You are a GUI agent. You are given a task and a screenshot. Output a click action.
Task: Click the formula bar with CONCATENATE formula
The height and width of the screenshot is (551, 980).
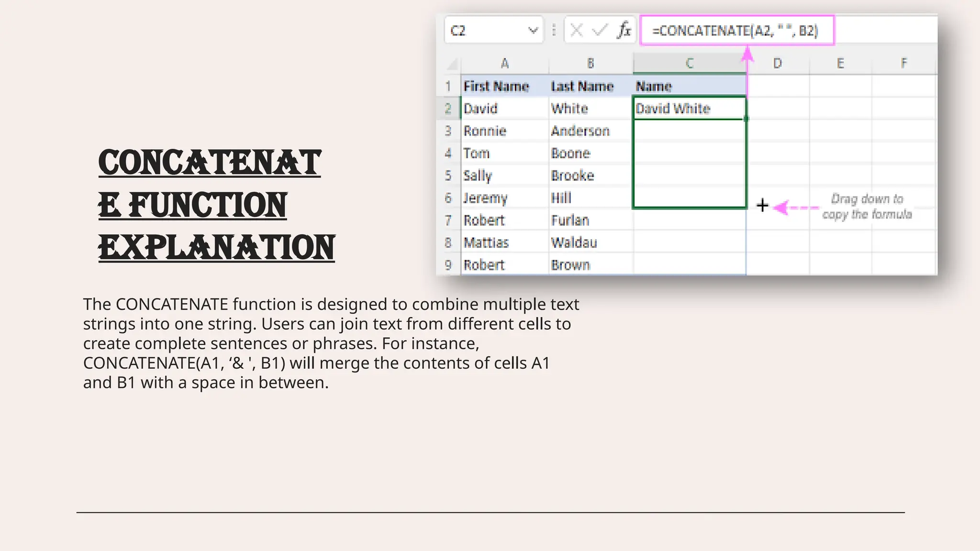click(x=737, y=30)
